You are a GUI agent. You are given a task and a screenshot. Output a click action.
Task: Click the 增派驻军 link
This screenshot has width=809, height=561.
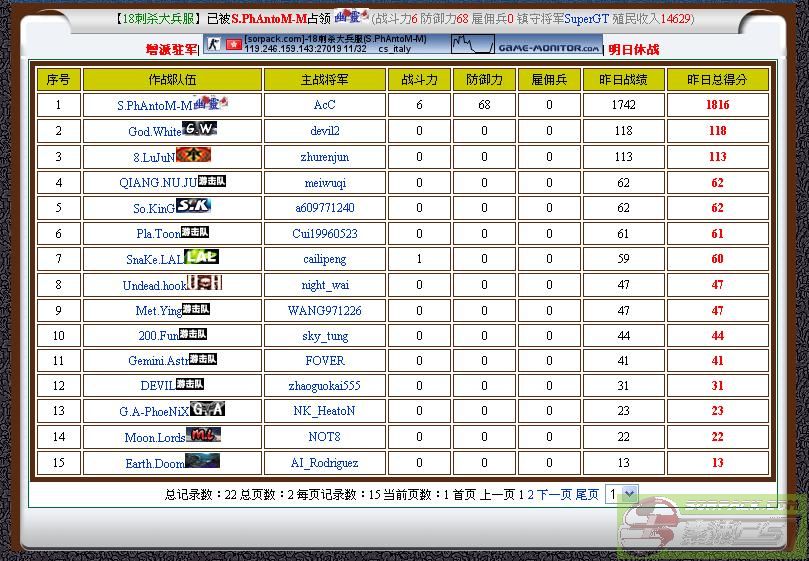172,50
